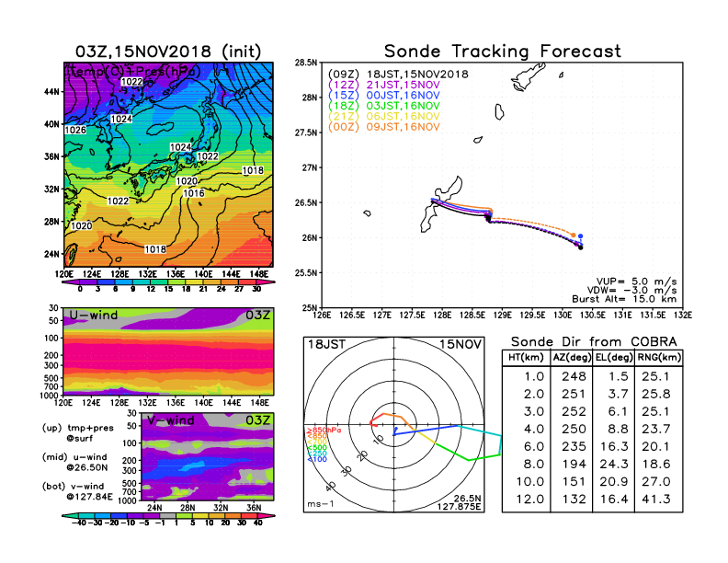728x563 pixels.
Task: Click the azimuth value "248"
Action: tap(574, 377)
